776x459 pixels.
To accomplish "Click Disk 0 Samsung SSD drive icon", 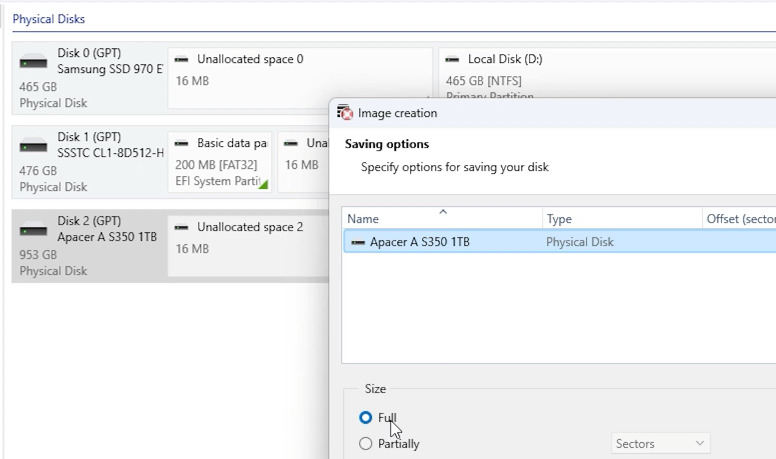I will [x=33, y=63].
